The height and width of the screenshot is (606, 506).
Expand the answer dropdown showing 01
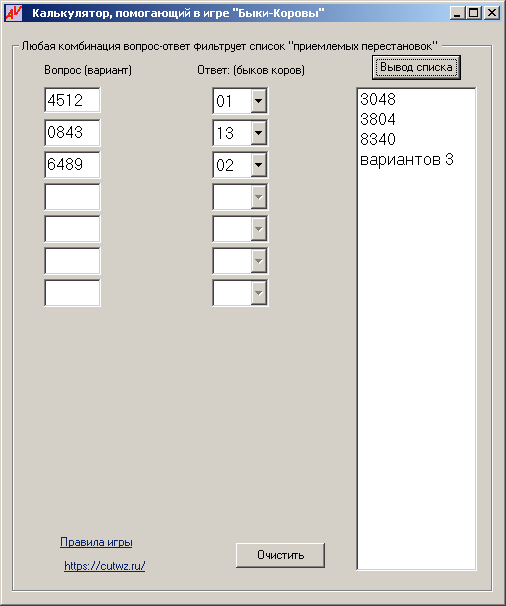(x=258, y=101)
